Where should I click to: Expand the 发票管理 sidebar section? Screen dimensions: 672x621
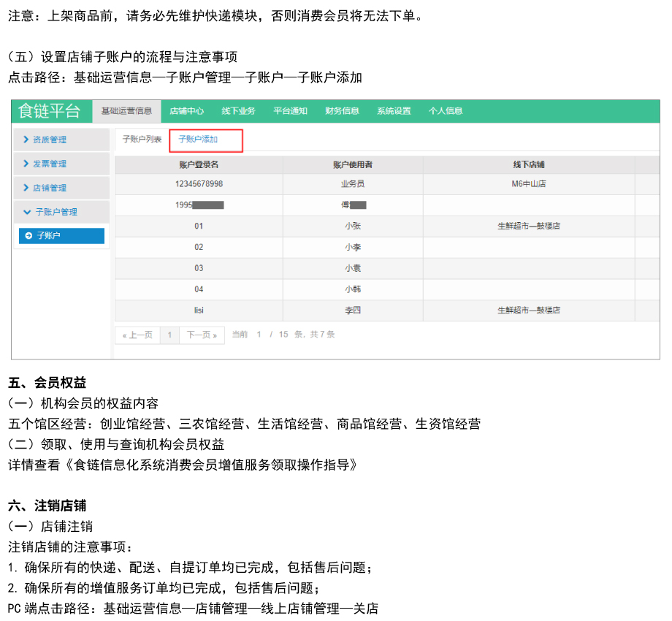pos(62,164)
